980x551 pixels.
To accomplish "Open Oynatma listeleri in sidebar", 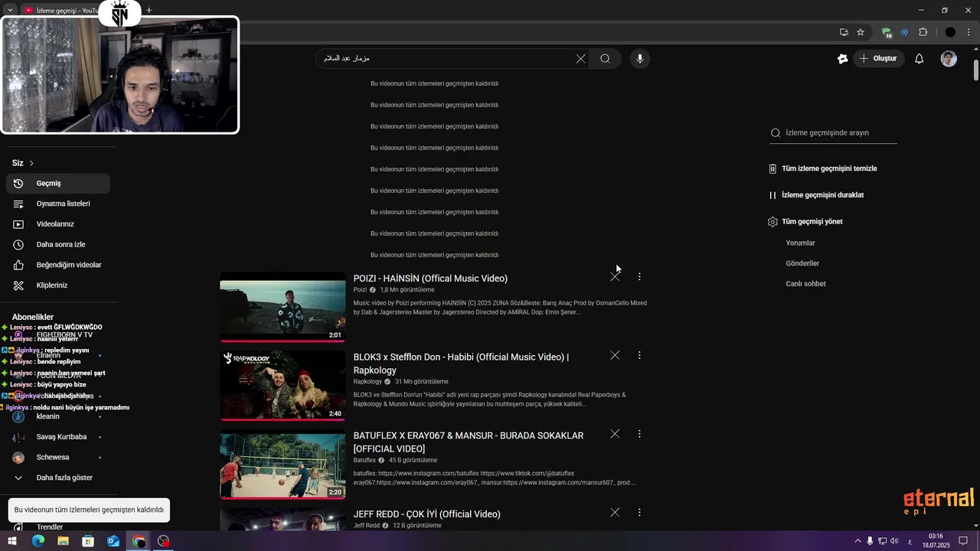I will [58, 204].
